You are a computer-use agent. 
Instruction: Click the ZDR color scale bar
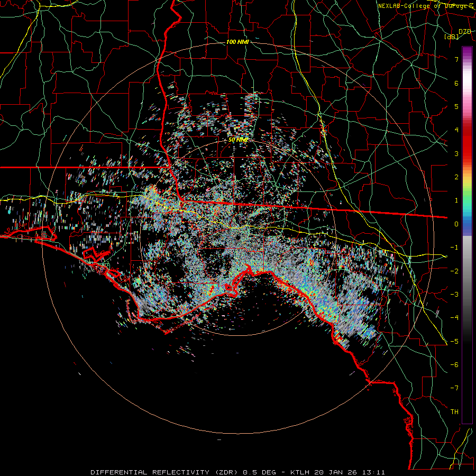pyautogui.click(x=467, y=235)
